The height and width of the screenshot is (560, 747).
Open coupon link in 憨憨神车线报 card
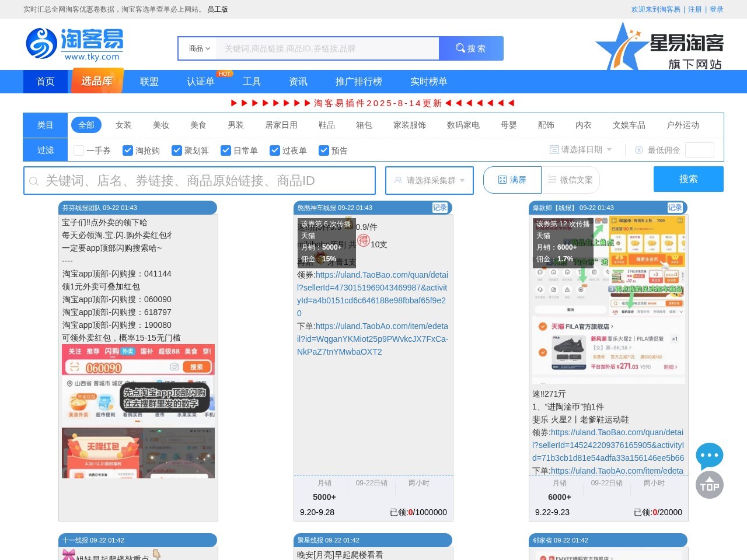point(373,294)
